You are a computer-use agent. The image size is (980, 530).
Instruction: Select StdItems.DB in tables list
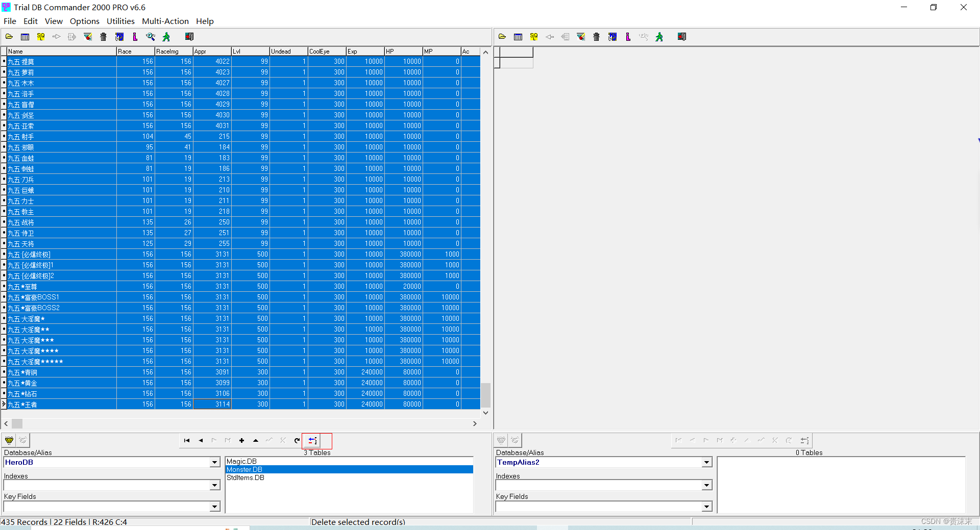coord(349,477)
